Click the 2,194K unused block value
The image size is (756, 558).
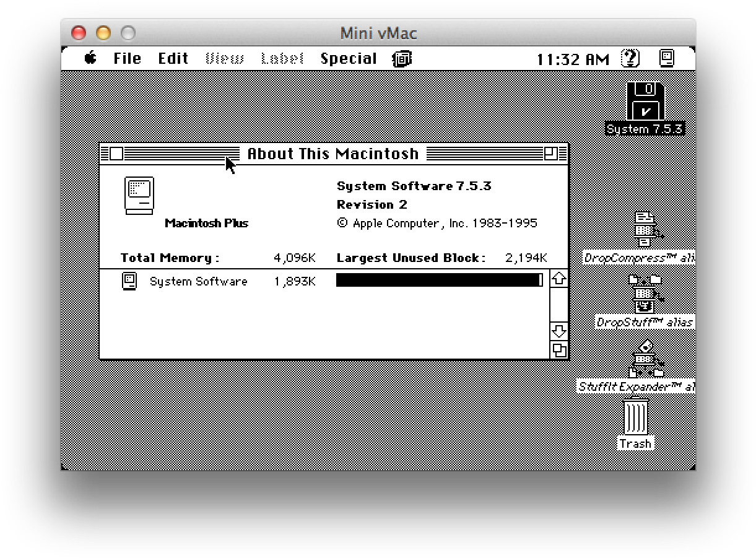point(526,258)
